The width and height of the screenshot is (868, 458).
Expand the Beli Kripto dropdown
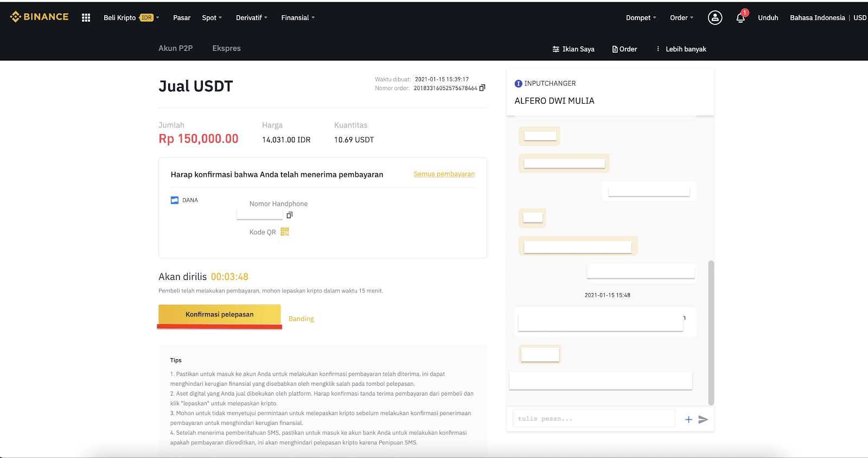[131, 18]
